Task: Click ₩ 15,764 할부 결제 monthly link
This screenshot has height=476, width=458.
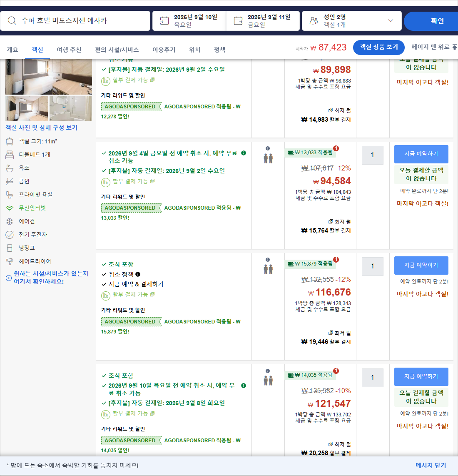Action: tap(326, 230)
